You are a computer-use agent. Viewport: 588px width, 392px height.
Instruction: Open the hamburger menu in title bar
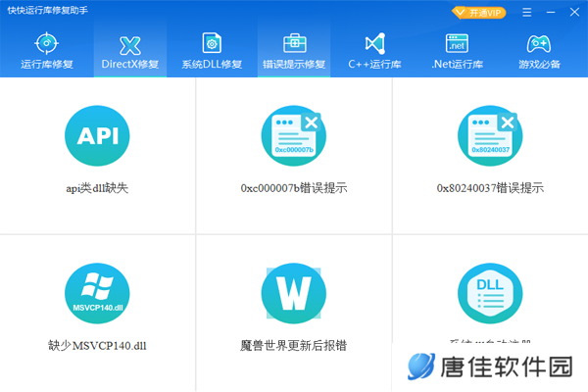(x=527, y=13)
